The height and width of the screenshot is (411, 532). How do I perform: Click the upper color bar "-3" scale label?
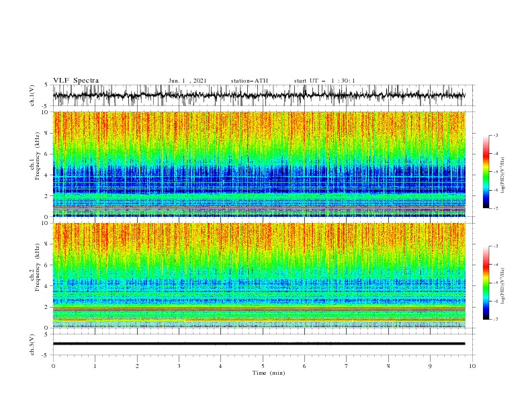(495, 135)
